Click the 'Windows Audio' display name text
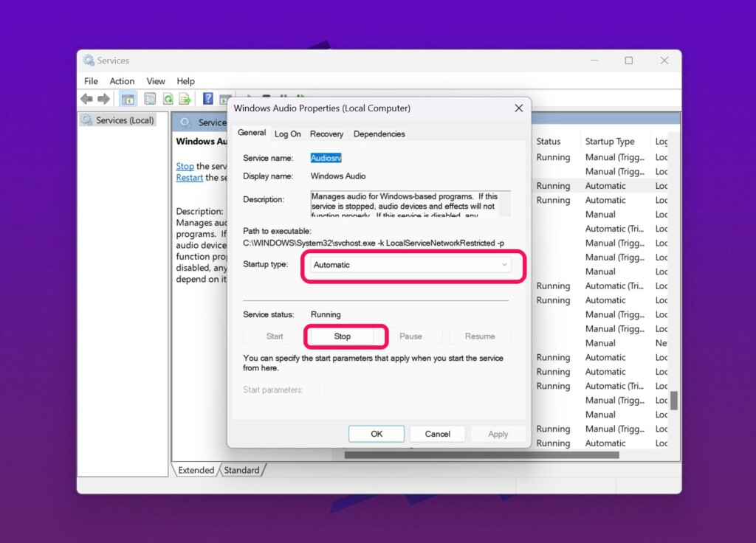756x543 pixels. tap(338, 176)
